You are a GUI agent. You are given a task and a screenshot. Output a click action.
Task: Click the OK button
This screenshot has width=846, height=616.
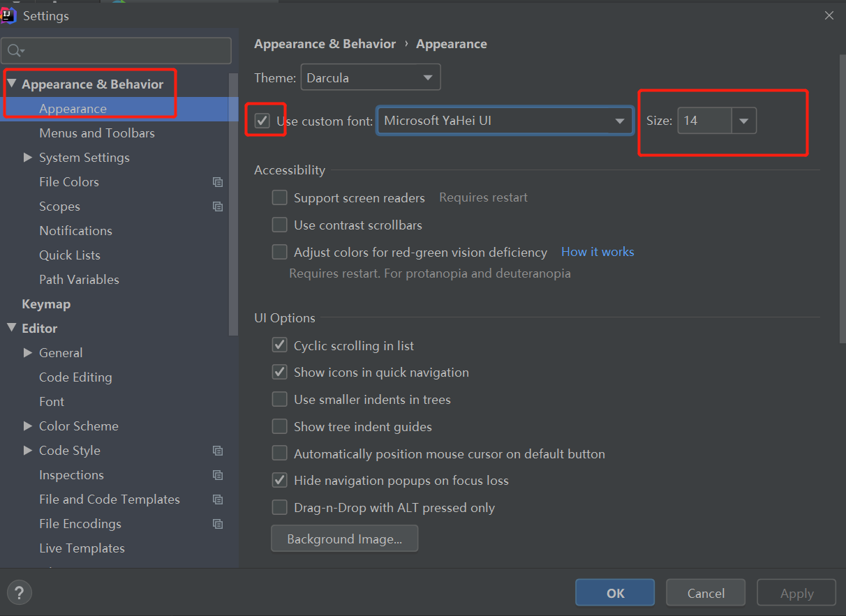[x=615, y=592]
